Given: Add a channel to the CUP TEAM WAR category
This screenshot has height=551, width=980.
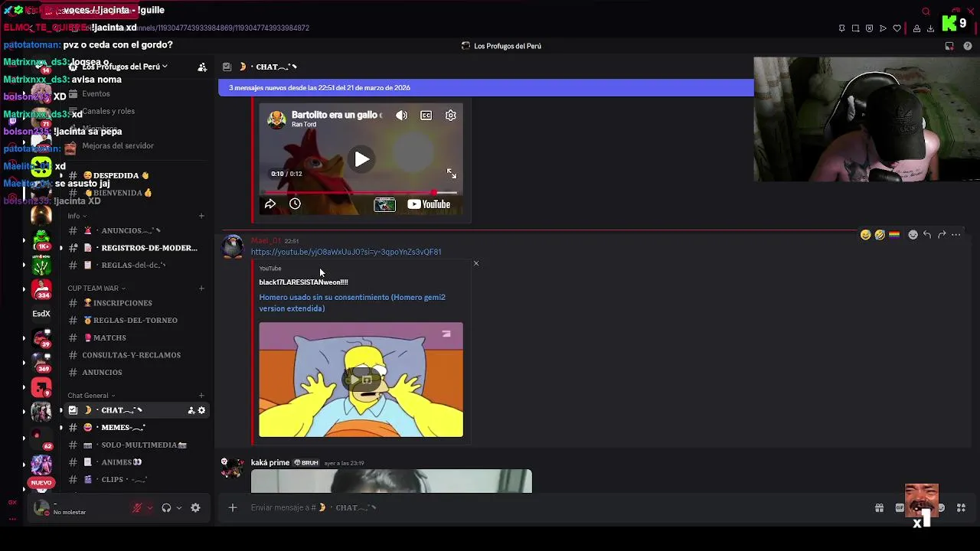Looking at the screenshot, I should click(x=201, y=289).
